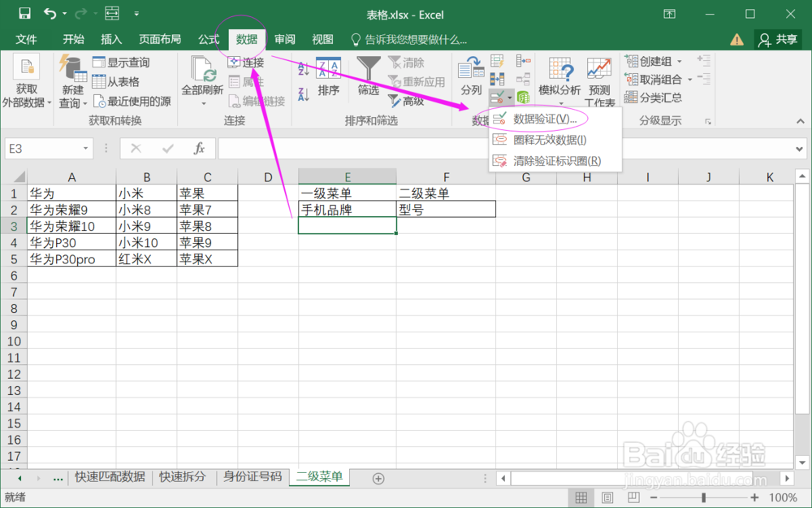Click 高级 advanced filter button
Screen dimensions: 812x508
[406, 101]
